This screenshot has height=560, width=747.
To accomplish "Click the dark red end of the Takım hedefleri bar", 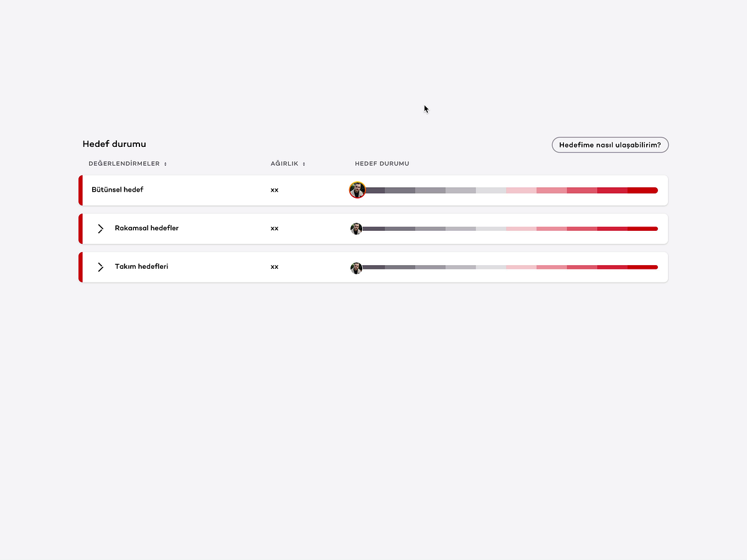I will (x=642, y=268).
